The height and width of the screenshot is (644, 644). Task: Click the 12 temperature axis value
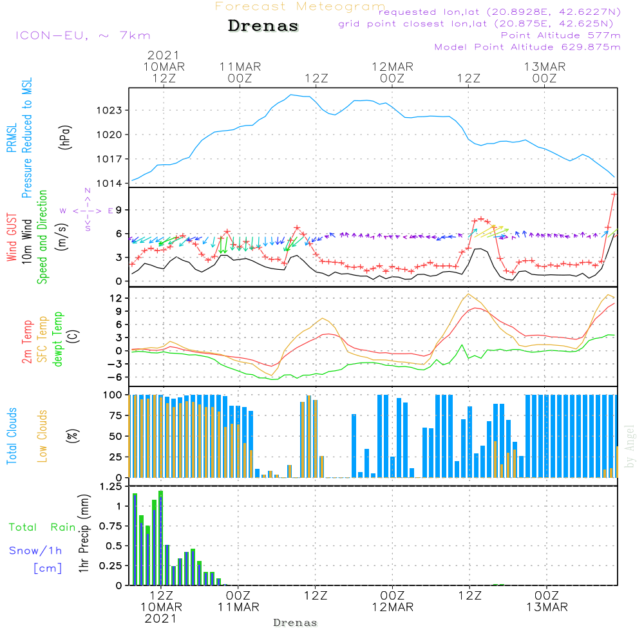pos(116,298)
